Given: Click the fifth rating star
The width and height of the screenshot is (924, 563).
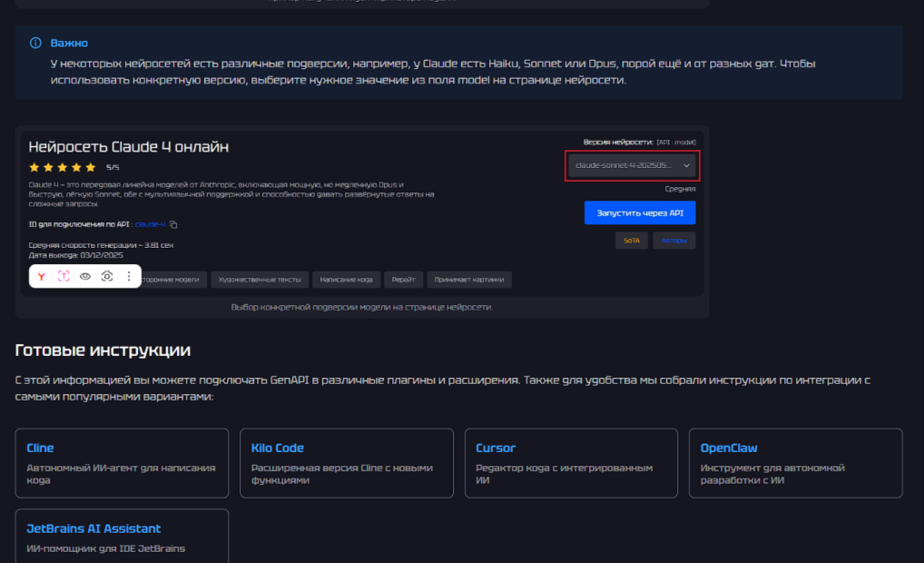Looking at the screenshot, I should coord(90,167).
